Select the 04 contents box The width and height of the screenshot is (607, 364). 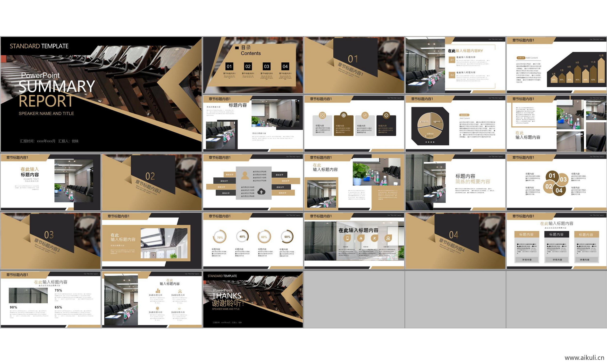click(x=285, y=66)
